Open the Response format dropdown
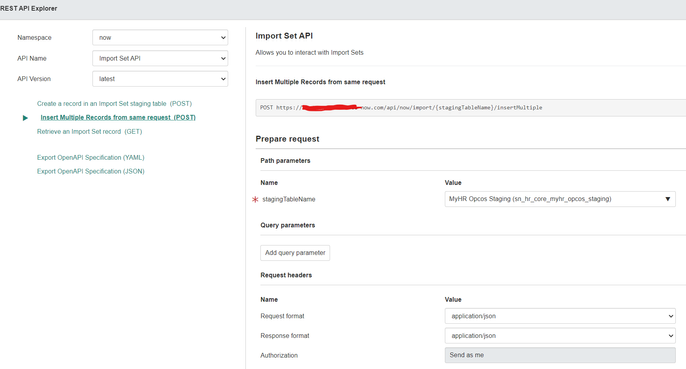The image size is (686, 369). 560,336
